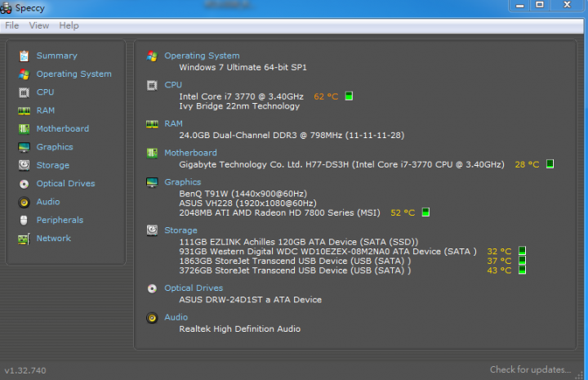Click the Summary clipboard icon in sidebar
This screenshot has width=588, height=380.
point(24,56)
